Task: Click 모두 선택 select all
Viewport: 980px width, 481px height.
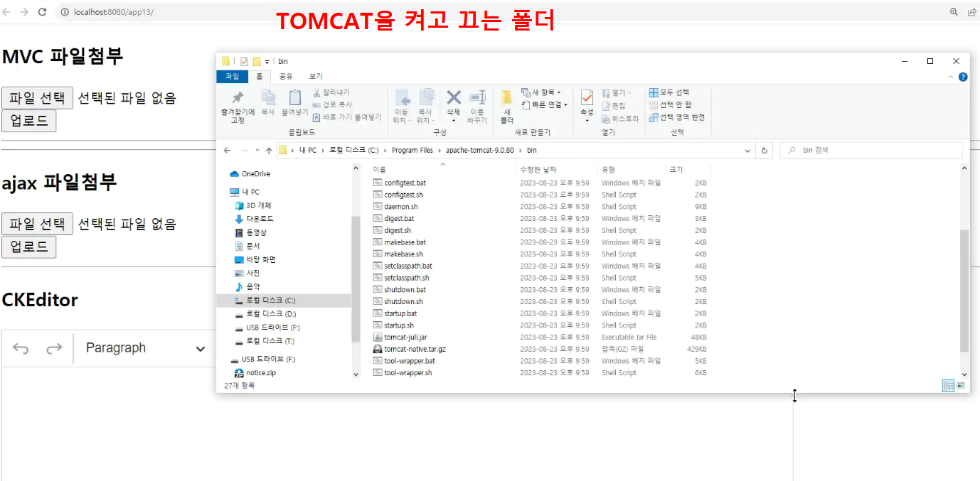Action: 669,92
